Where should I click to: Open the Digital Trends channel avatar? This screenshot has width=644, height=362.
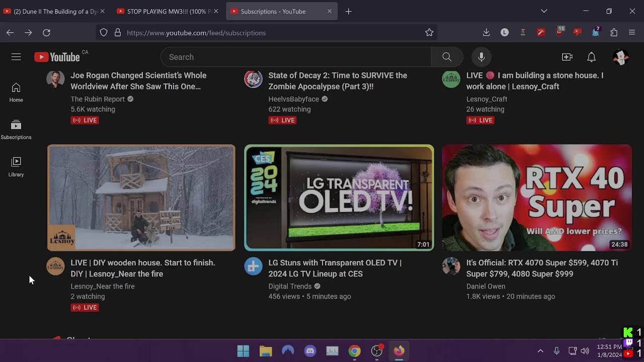(253, 266)
